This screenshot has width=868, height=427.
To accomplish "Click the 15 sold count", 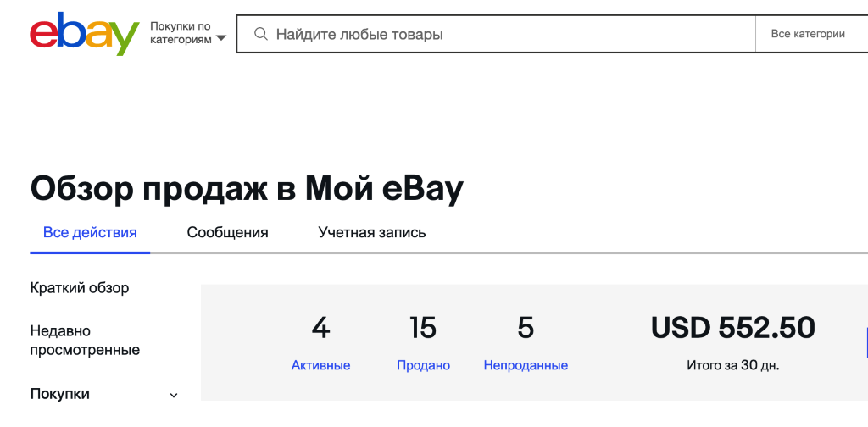I will 423,327.
